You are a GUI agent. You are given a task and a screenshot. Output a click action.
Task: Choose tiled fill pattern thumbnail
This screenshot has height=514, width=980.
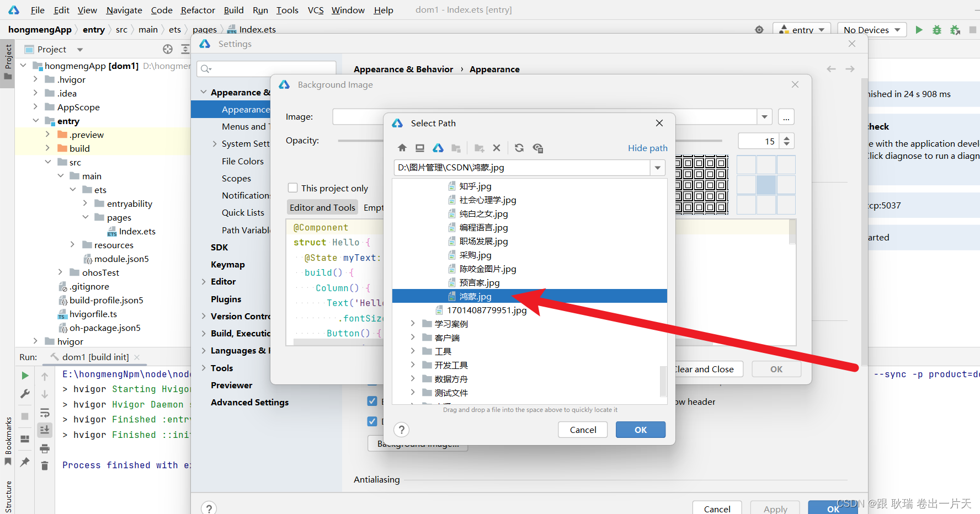coord(702,185)
